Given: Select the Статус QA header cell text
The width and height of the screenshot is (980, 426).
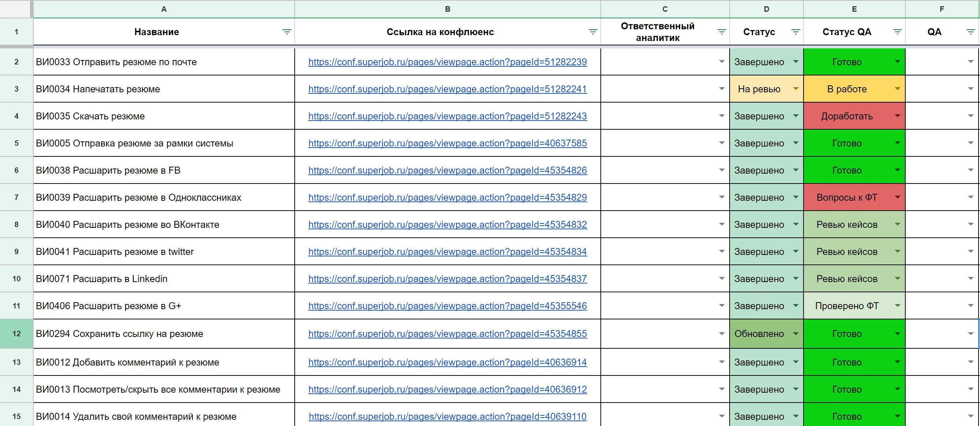Looking at the screenshot, I should click(847, 32).
